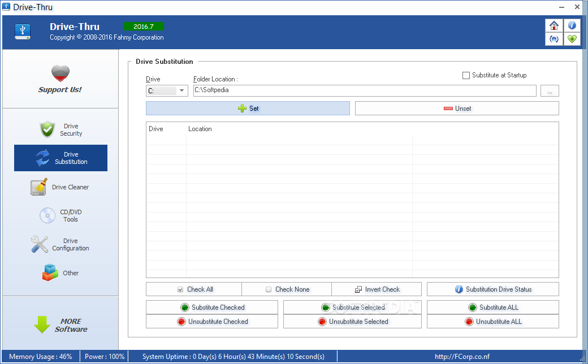Click Substitute Checked button
This screenshot has width=588, height=364.
[x=212, y=307]
